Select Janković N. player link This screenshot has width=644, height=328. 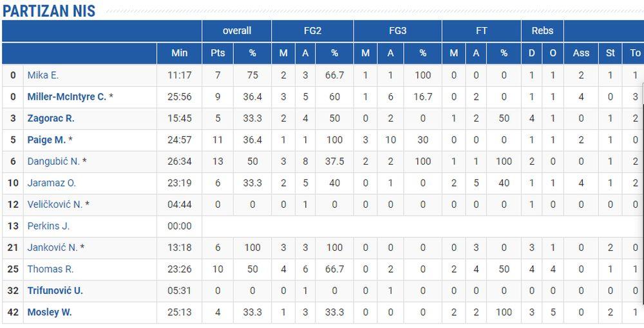pyautogui.click(x=52, y=248)
